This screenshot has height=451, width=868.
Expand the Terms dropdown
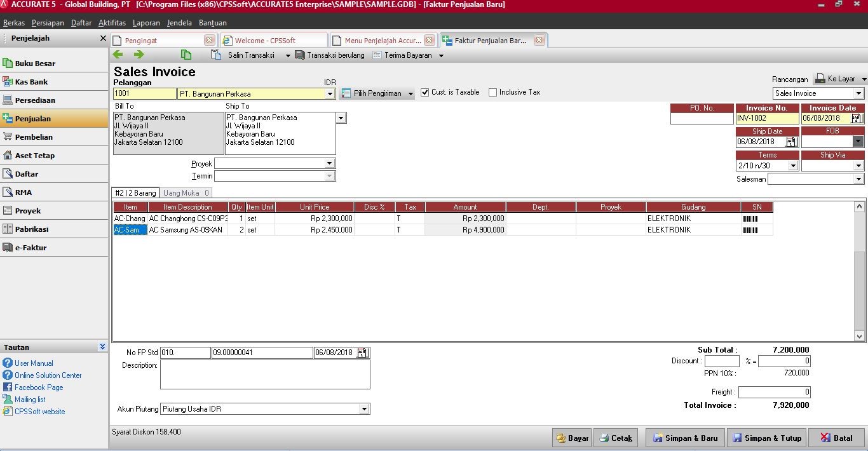(x=792, y=166)
